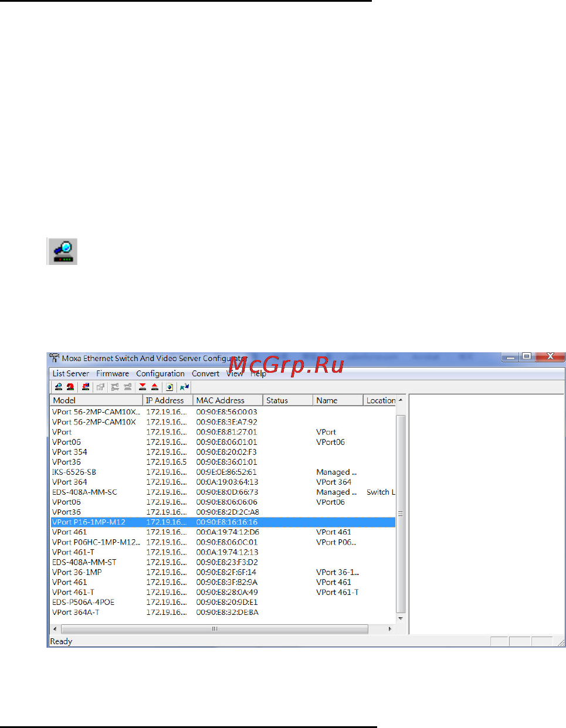Screen dimensions: 566x728
Task: Sort by the Name column header
Action: coord(338,400)
